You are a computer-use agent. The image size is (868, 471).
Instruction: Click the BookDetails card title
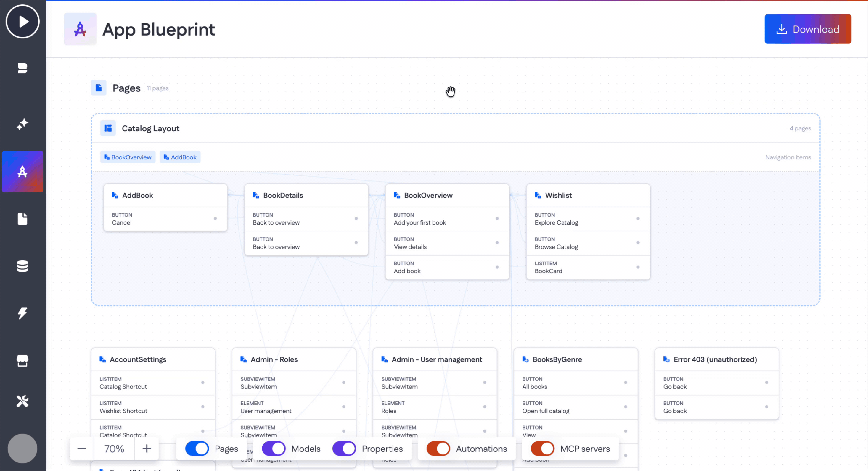pyautogui.click(x=283, y=195)
